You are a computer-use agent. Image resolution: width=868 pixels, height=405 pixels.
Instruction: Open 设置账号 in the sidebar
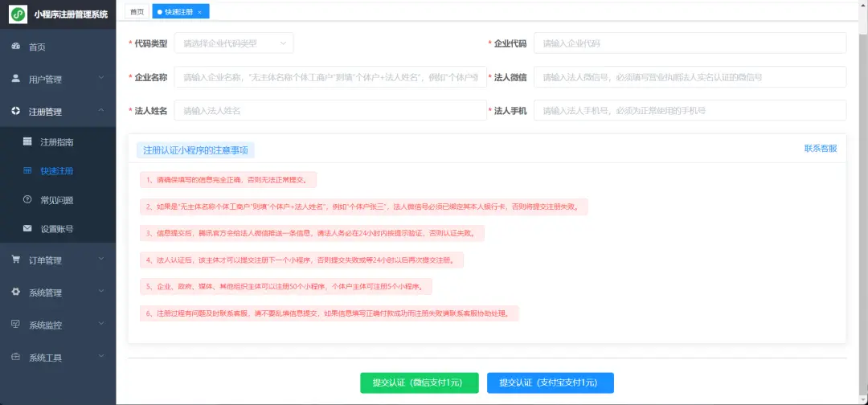point(58,228)
